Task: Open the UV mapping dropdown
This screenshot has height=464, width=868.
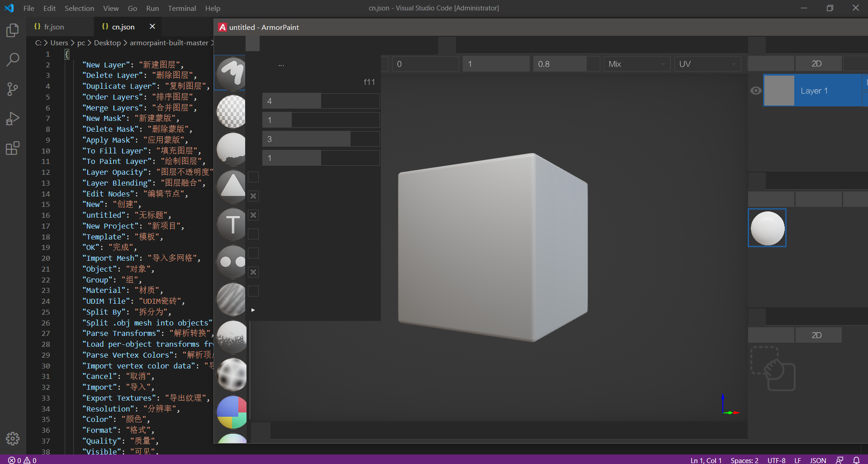Action: point(707,64)
